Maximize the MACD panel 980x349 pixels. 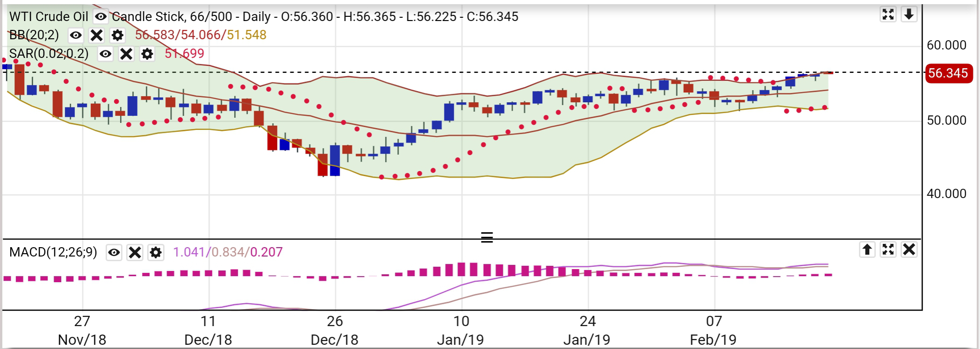coord(888,249)
